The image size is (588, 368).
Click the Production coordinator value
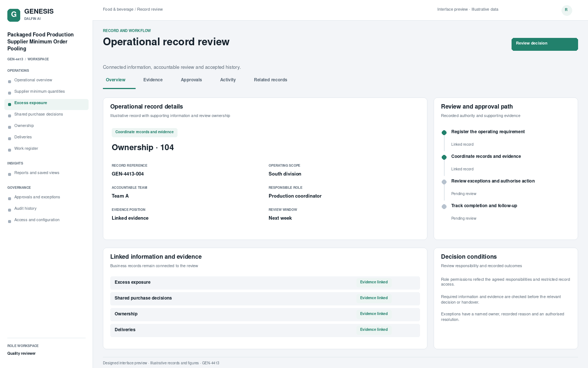(295, 196)
